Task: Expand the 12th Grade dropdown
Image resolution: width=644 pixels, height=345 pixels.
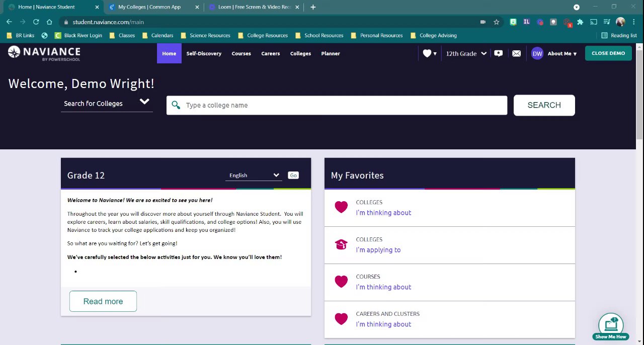Action: pyautogui.click(x=466, y=53)
